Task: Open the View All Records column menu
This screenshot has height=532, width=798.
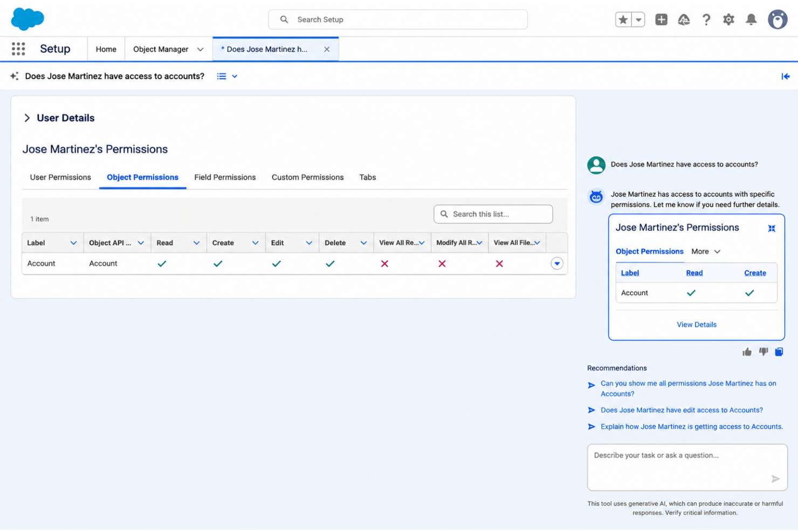Action: point(422,243)
